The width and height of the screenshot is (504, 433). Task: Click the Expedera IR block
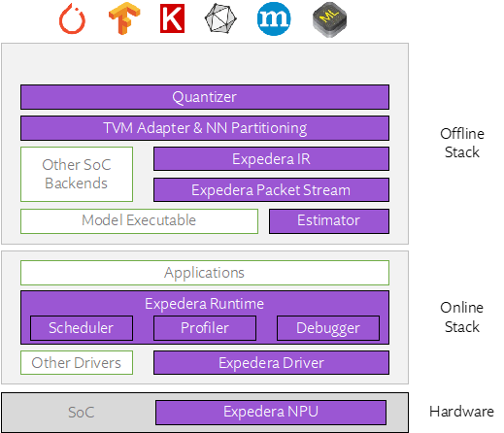click(x=271, y=159)
